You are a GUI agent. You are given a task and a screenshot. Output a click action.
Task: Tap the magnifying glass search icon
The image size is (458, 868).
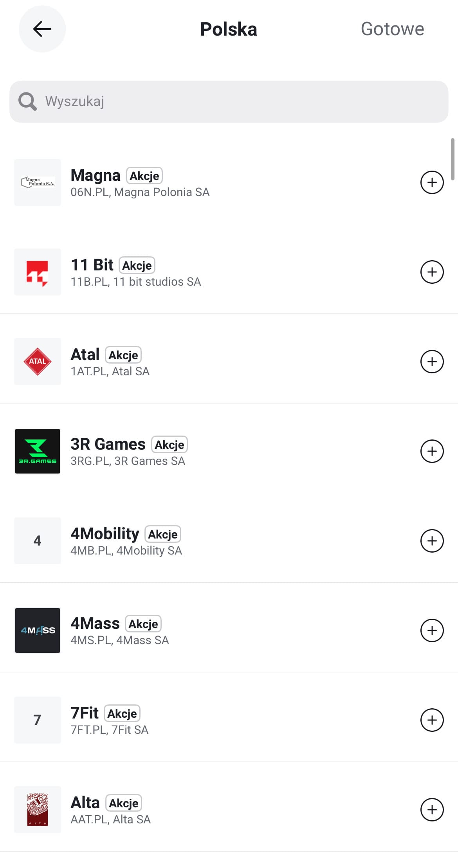point(27,101)
